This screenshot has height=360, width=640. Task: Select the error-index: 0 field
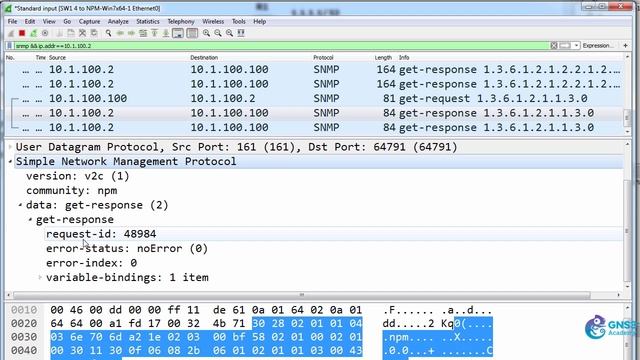point(91,263)
